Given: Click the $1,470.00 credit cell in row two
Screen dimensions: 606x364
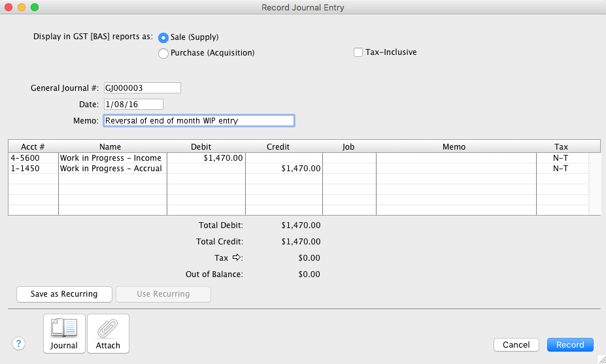Looking at the screenshot, I should pos(284,169).
